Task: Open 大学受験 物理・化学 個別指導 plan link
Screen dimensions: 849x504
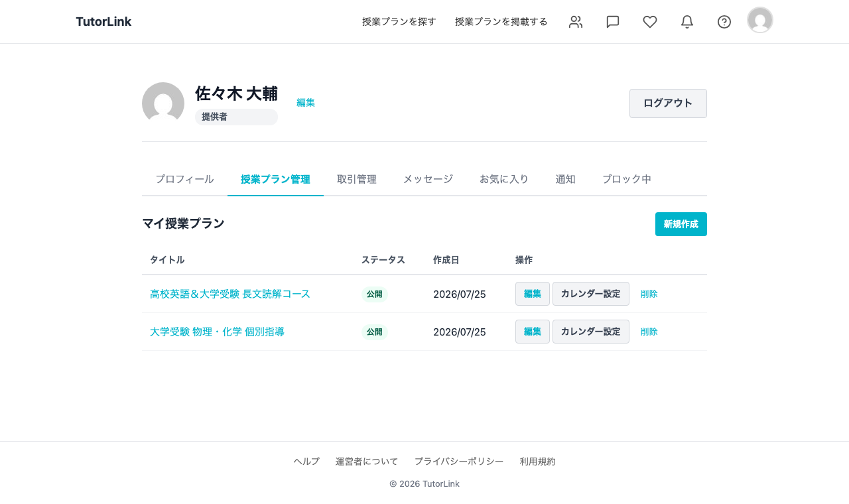Action: point(217,332)
